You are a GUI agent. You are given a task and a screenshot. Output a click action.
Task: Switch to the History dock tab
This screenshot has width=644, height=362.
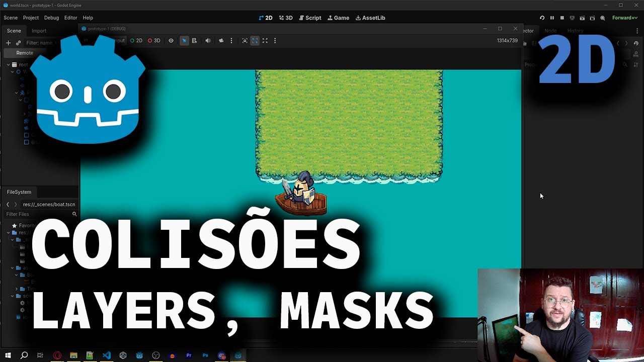coord(575,31)
